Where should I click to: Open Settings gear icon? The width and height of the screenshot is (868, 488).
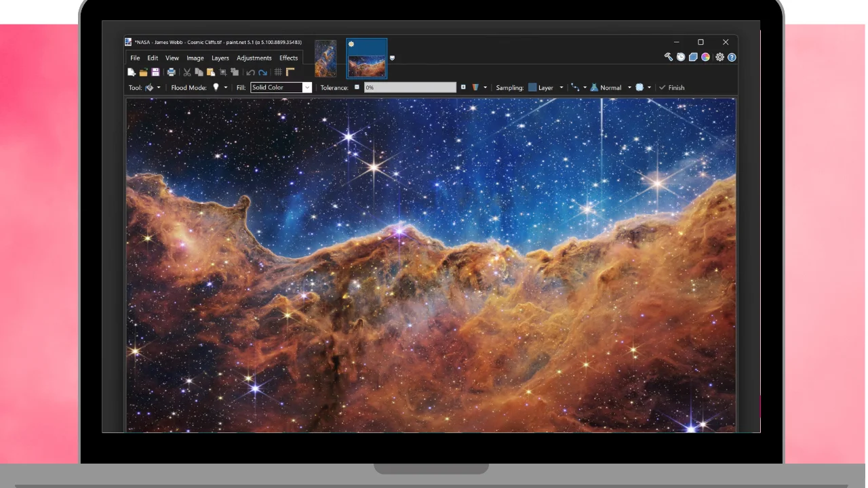click(x=719, y=58)
